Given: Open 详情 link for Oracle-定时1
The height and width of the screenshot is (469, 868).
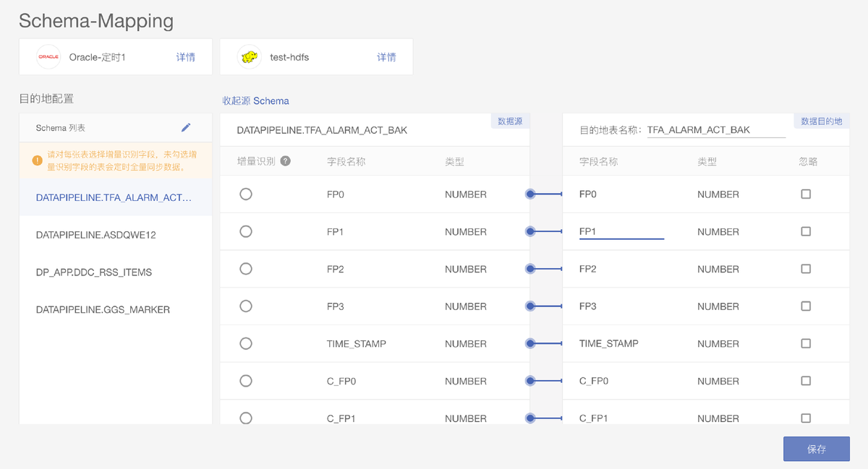Looking at the screenshot, I should point(186,57).
